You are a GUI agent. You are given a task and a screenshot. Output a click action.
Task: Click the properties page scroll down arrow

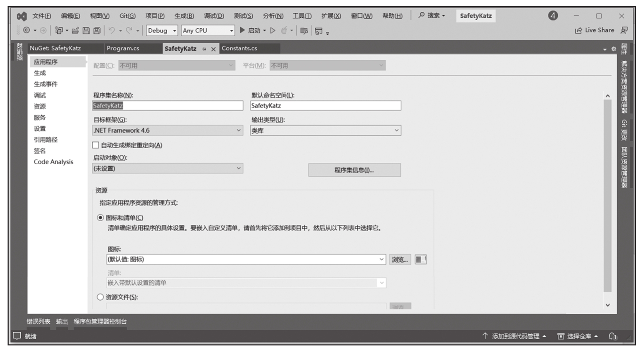point(607,305)
